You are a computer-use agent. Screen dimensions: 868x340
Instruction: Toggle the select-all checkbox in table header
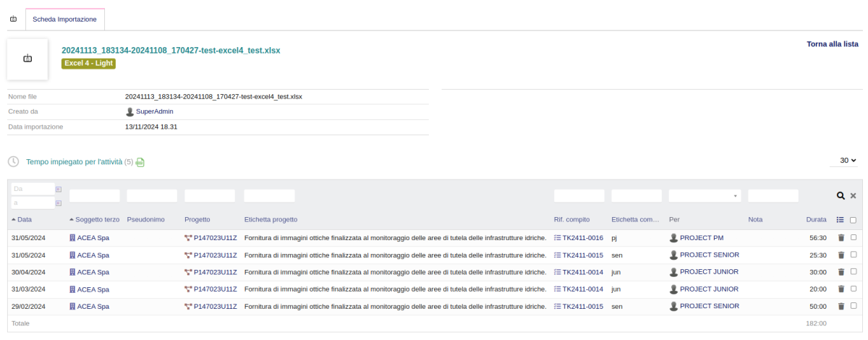click(853, 220)
